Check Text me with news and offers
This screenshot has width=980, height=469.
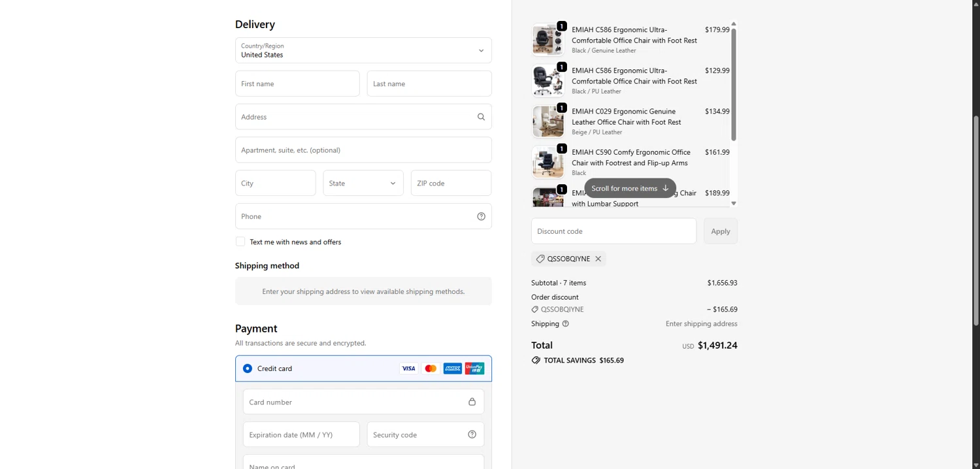(x=240, y=242)
